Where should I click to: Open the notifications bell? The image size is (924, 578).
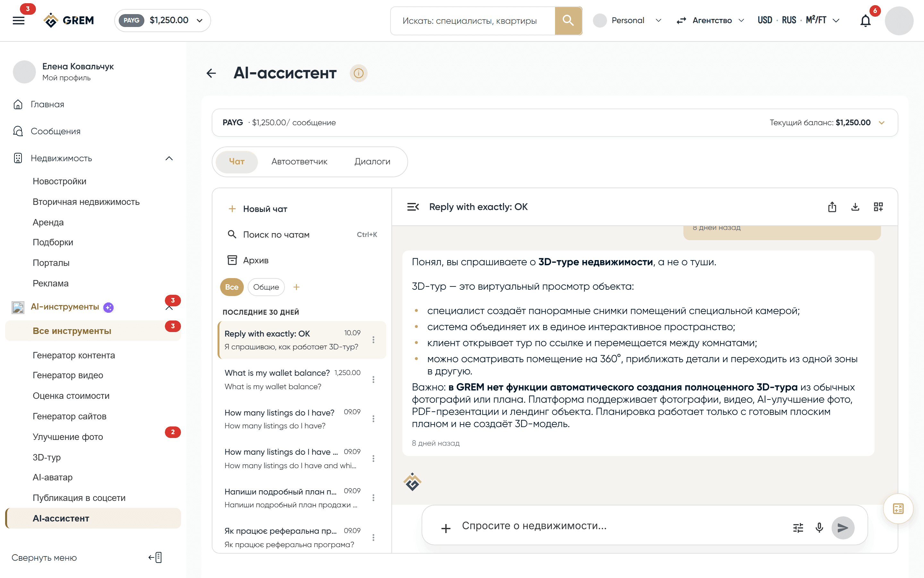coord(865,21)
